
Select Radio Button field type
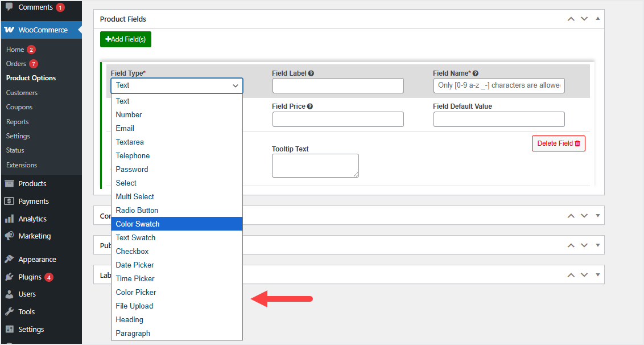[x=176, y=210]
